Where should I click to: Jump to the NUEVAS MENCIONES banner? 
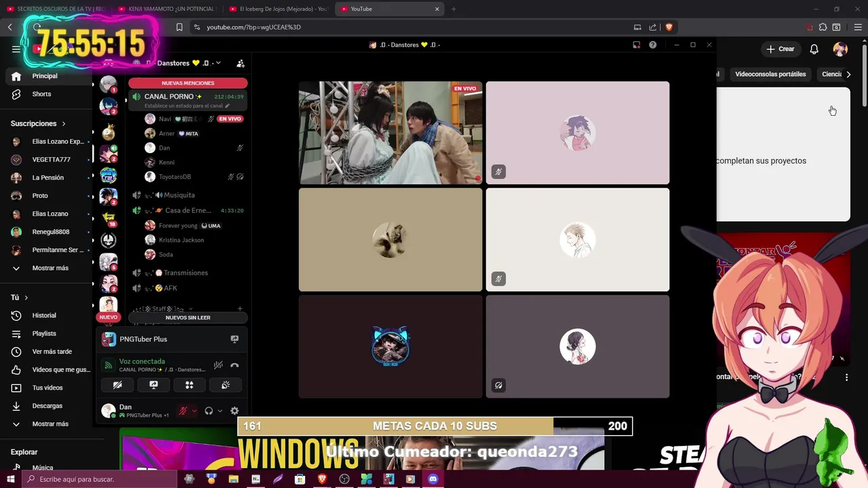pos(188,83)
